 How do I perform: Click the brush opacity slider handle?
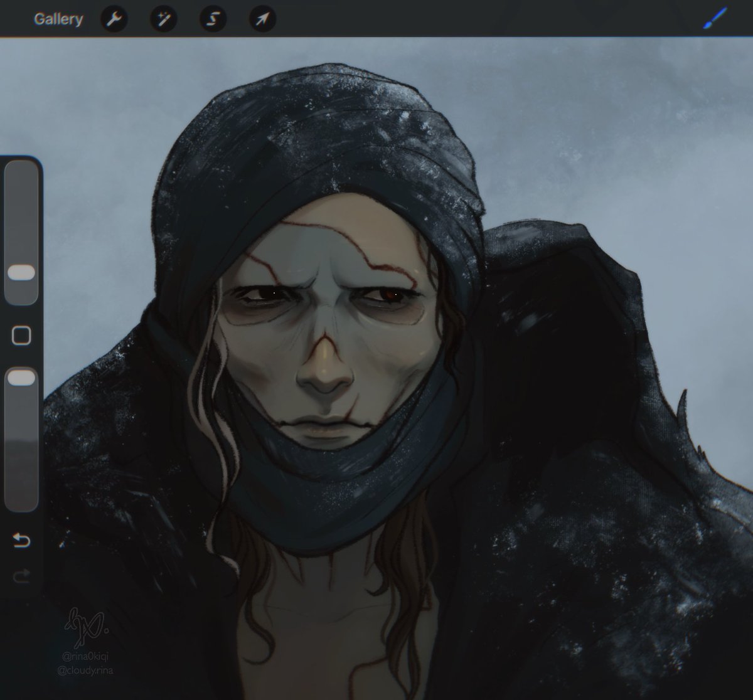[x=22, y=377]
